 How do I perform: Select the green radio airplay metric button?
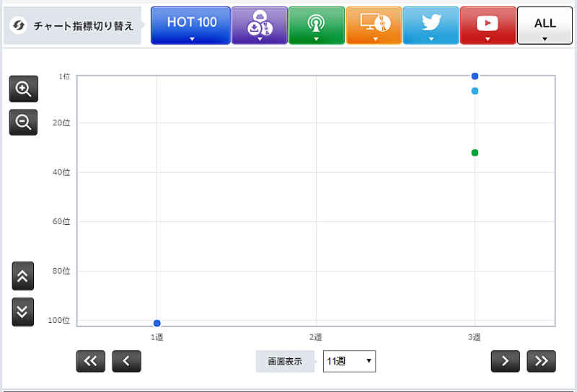click(x=316, y=26)
